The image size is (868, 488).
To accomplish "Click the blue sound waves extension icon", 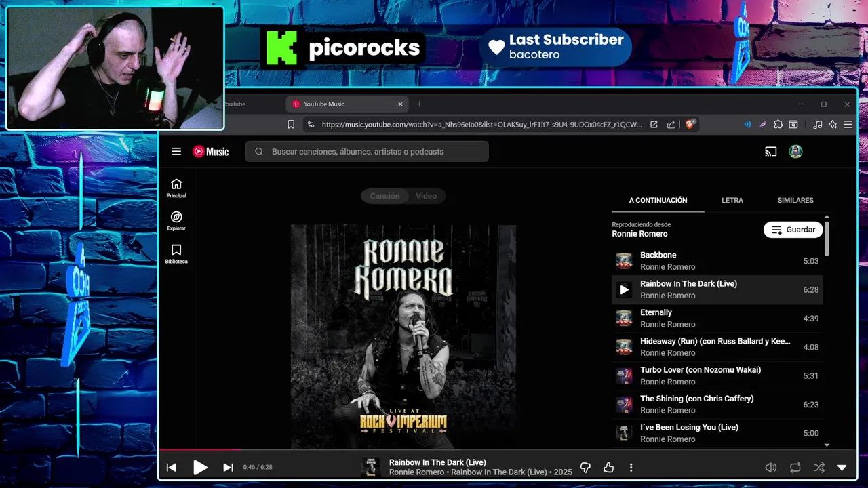I will click(x=747, y=125).
